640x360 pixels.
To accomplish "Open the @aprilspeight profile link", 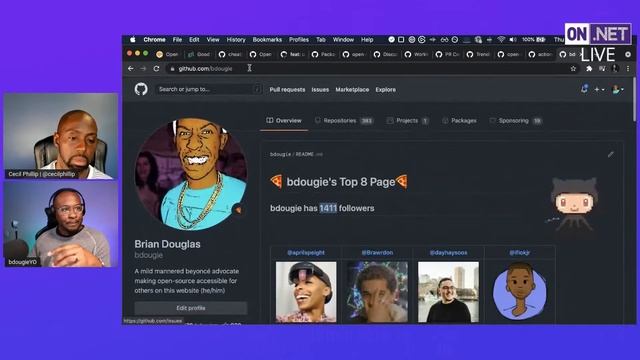I will pyautogui.click(x=306, y=253).
